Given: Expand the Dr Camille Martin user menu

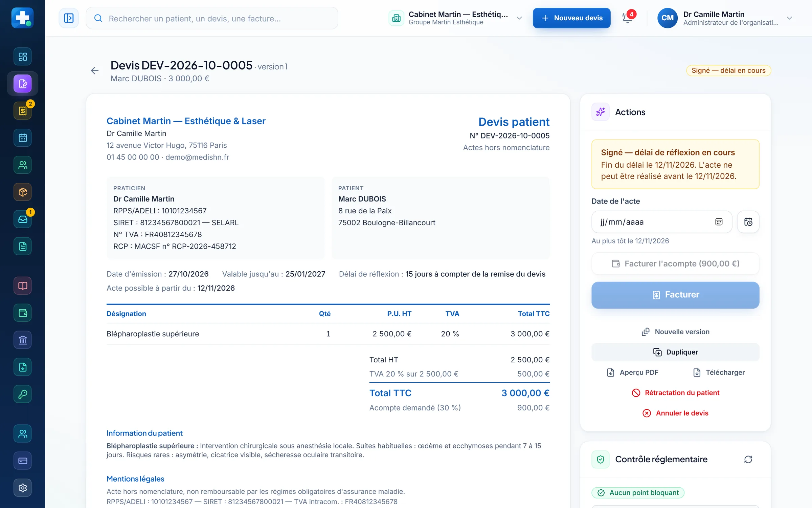Looking at the screenshot, I should 724,18.
